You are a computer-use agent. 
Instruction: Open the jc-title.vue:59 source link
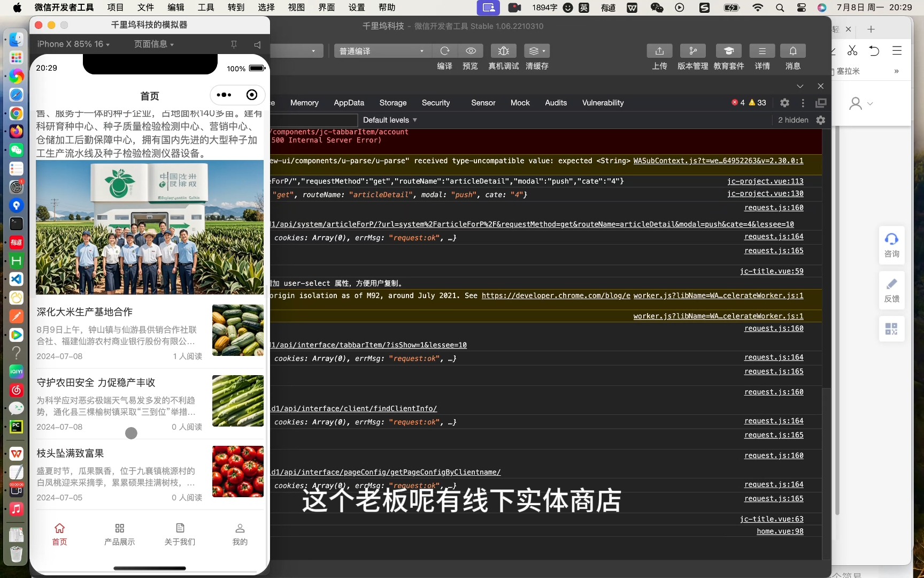click(772, 271)
